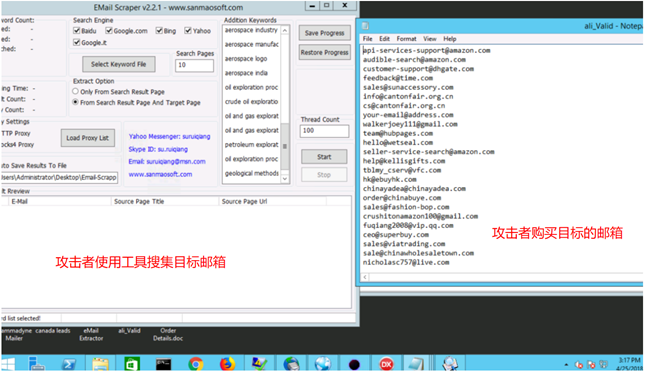
Task: Uncheck the Yahoo search engine
Action: pyautogui.click(x=188, y=30)
